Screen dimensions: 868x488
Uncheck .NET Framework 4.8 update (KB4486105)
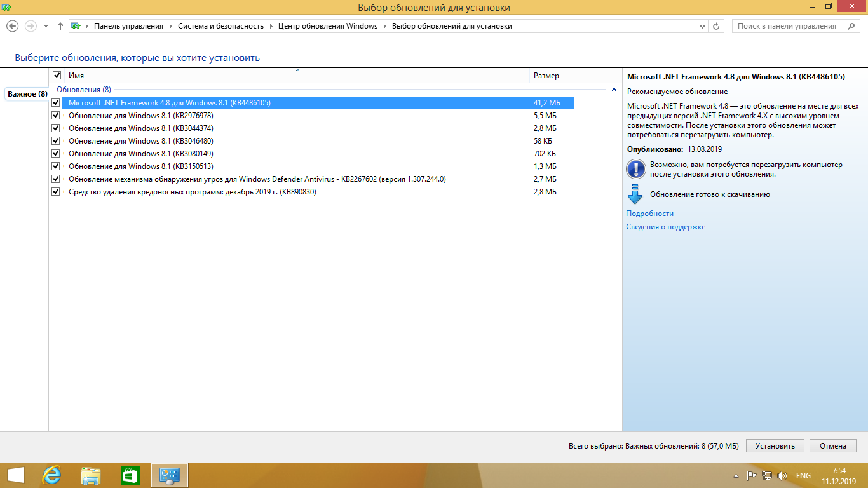pyautogui.click(x=56, y=102)
